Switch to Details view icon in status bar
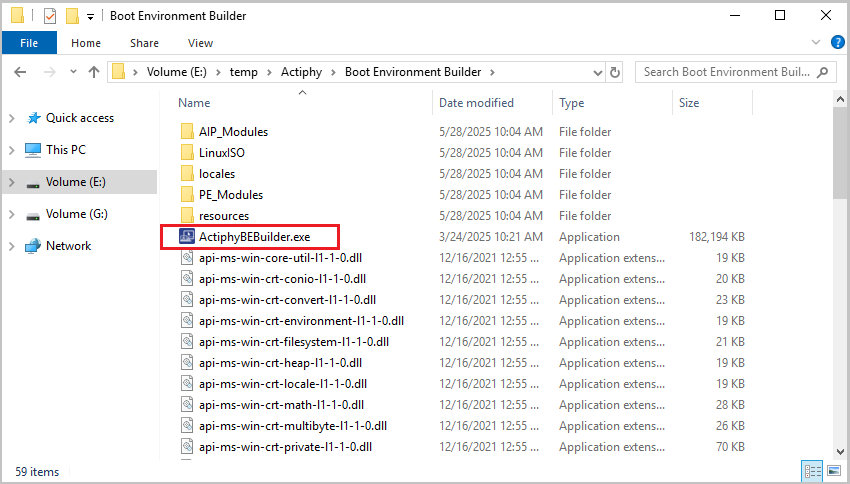Image resolution: width=850 pixels, height=484 pixels. tap(812, 471)
